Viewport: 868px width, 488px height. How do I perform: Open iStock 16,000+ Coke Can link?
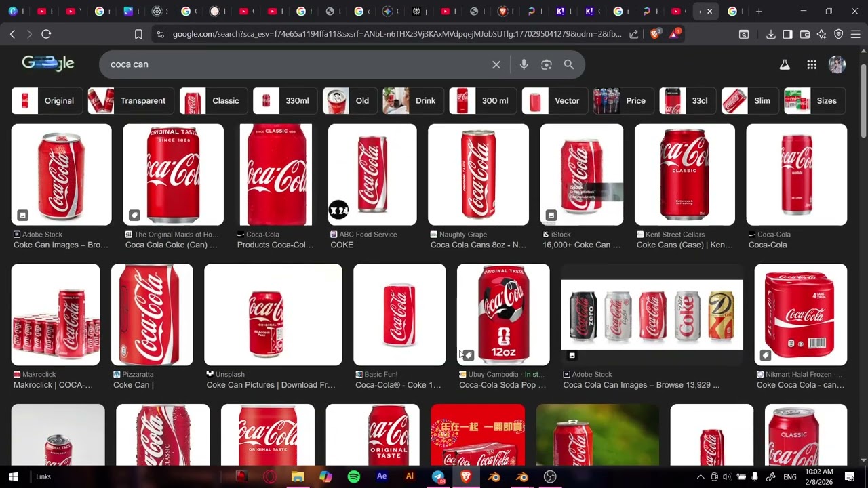click(x=582, y=245)
